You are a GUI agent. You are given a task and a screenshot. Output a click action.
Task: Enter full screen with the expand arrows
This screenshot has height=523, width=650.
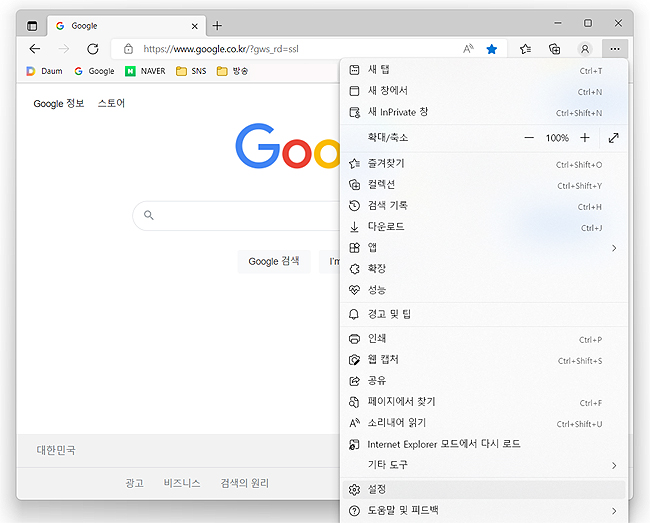coord(614,138)
